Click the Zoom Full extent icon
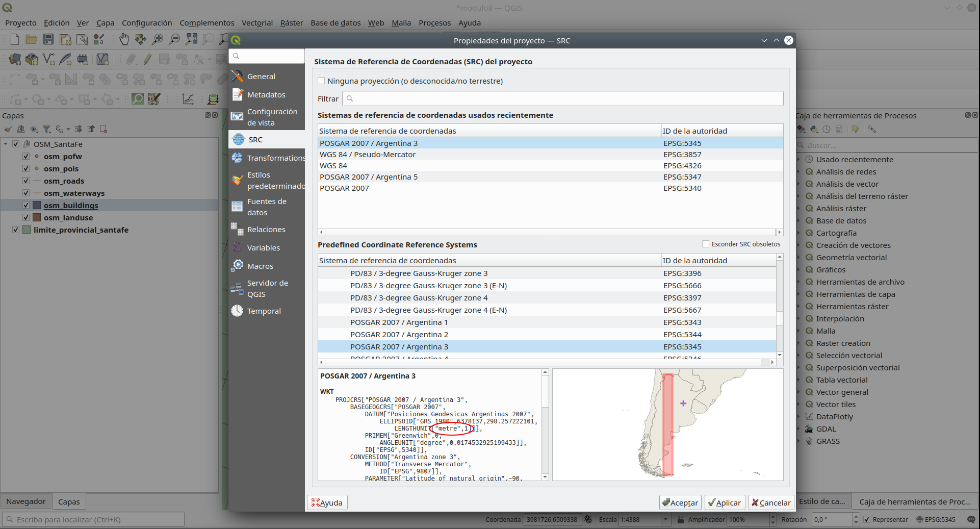 click(x=191, y=39)
